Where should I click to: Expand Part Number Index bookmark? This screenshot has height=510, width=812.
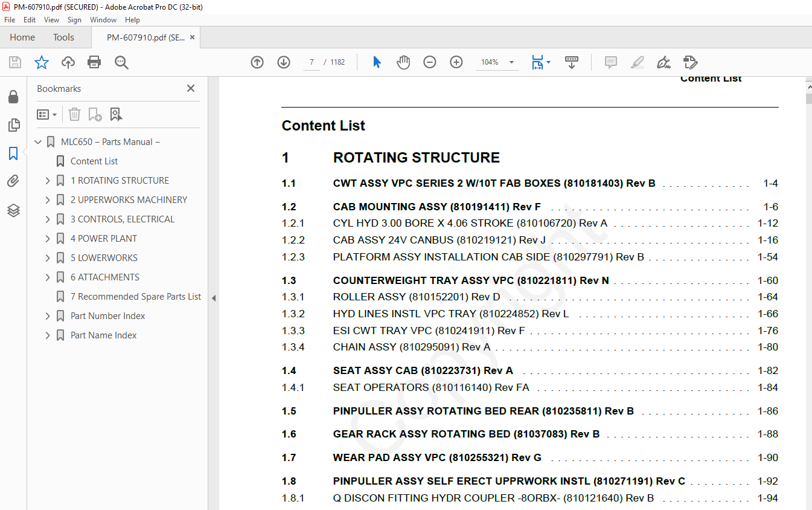(48, 316)
